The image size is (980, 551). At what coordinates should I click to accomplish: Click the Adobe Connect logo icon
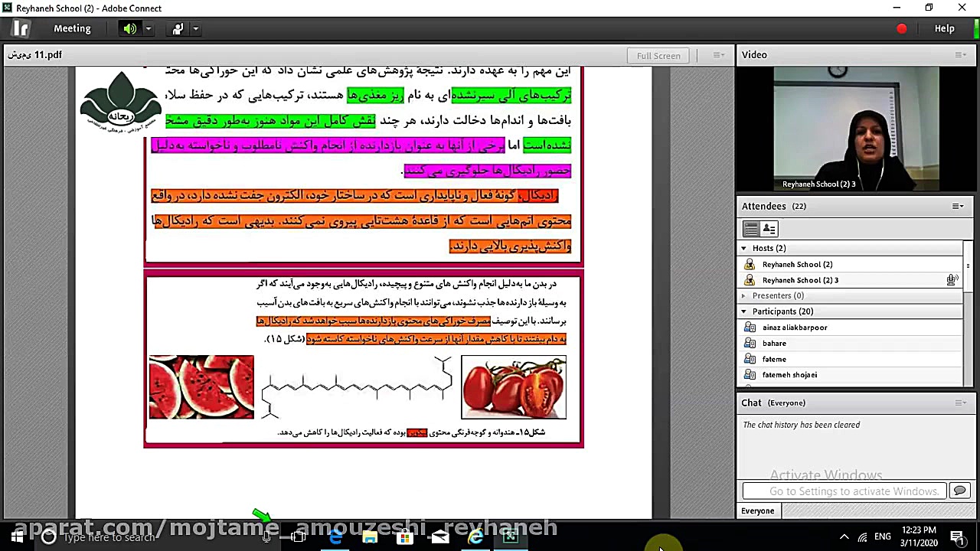pos(21,28)
